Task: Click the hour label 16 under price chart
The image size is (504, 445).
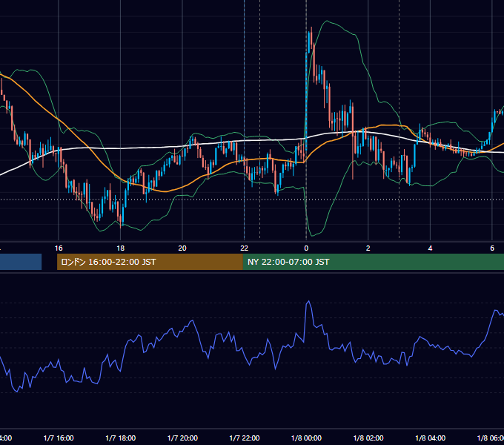Action: pyautogui.click(x=59, y=248)
